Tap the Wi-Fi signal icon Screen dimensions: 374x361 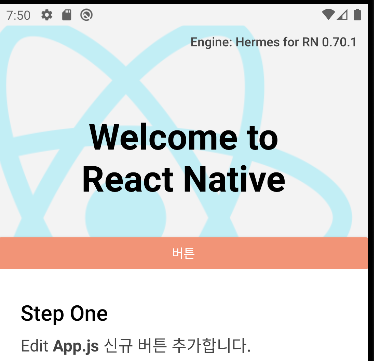click(328, 15)
